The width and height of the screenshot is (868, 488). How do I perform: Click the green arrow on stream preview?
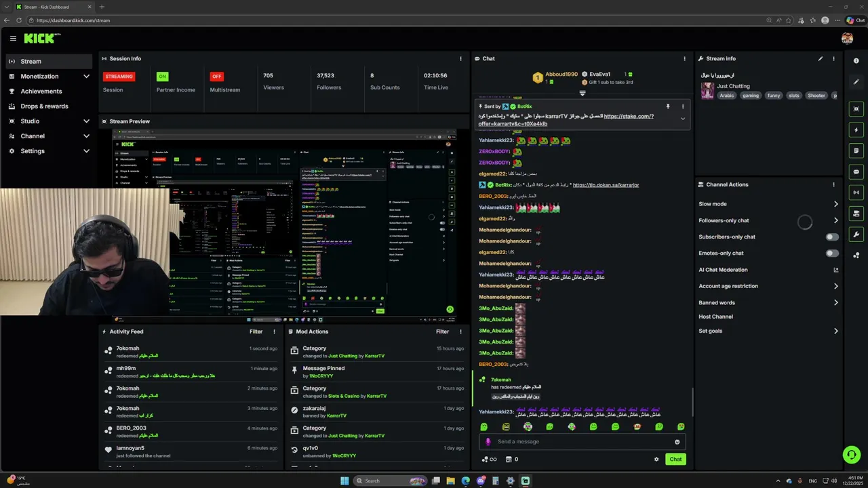click(x=450, y=310)
